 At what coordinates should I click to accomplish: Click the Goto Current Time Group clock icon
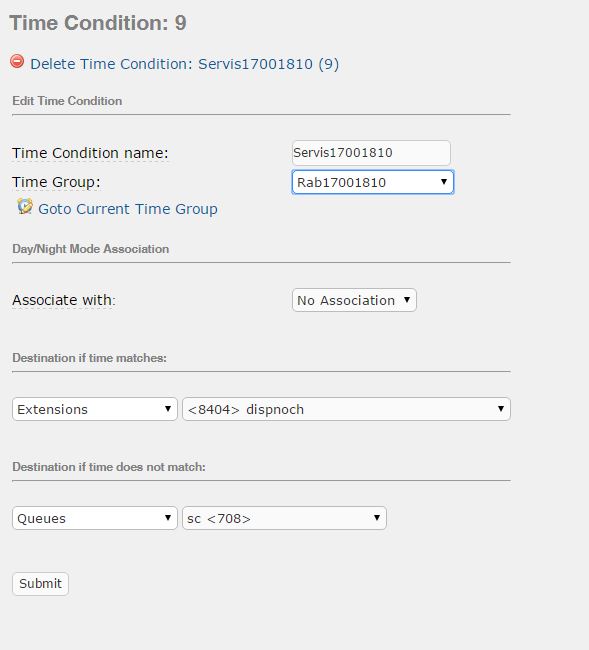[25, 206]
